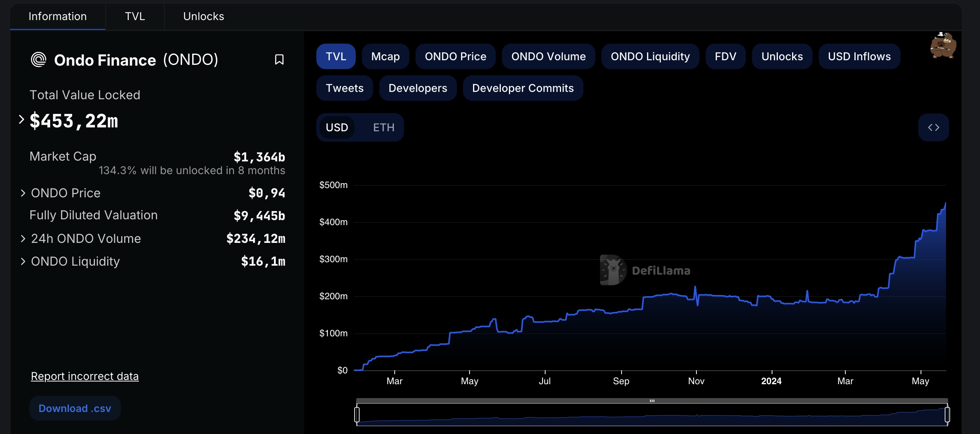
Task: Click the mini overview chart area
Action: pos(652,415)
